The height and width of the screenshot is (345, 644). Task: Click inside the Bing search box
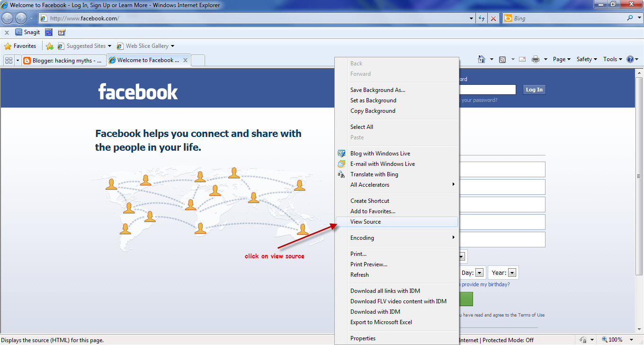tap(568, 18)
